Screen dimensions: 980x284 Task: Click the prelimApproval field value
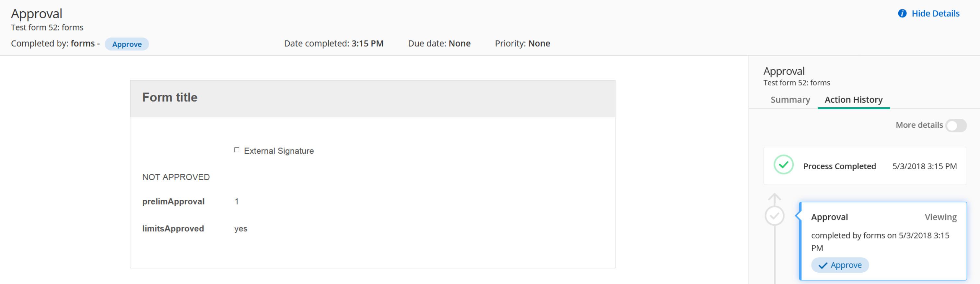(237, 201)
